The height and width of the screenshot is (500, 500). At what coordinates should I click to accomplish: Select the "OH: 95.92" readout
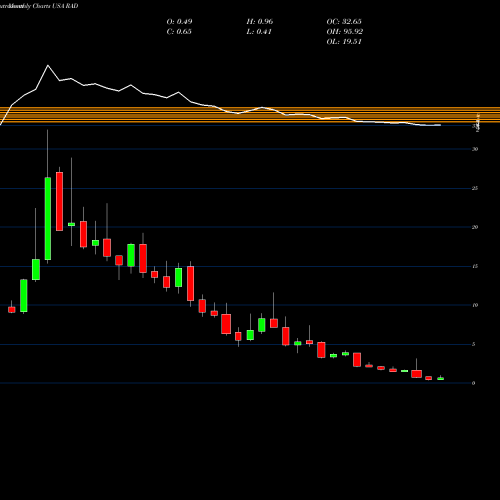[x=345, y=32]
